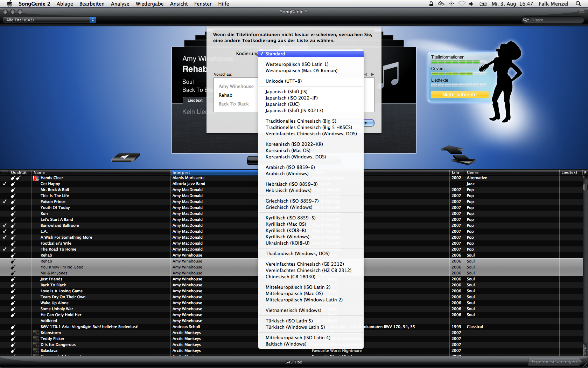Open the Apple menu
The image size is (588, 368).
click(9, 4)
